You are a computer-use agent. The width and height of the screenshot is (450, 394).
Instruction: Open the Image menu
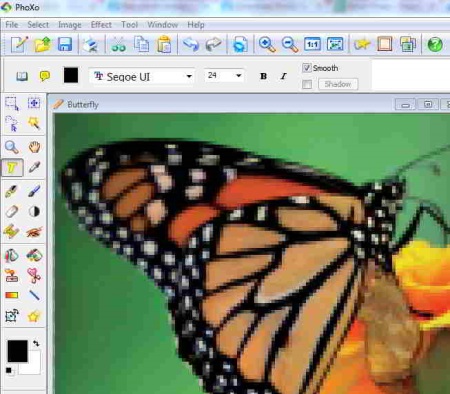(x=70, y=25)
